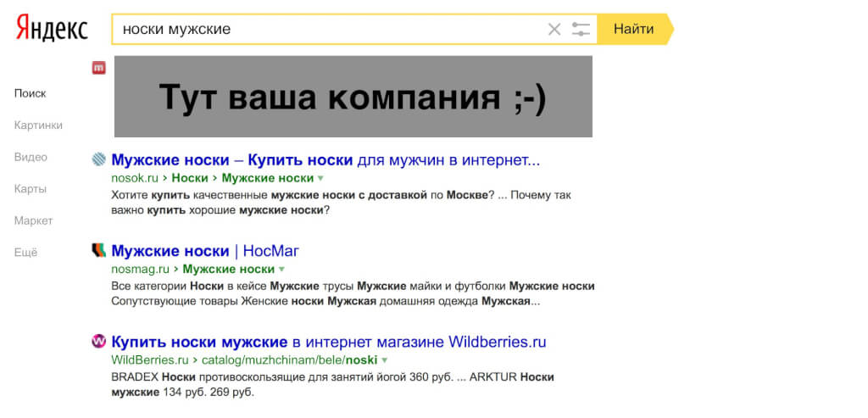Viewport: 868px width, 418px height.
Task: Open the Носки breadcrumb under nosok.ru
Action: 190,178
